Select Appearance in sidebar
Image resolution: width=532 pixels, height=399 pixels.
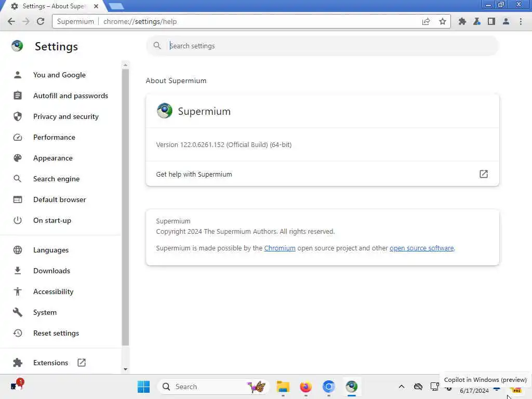53,158
